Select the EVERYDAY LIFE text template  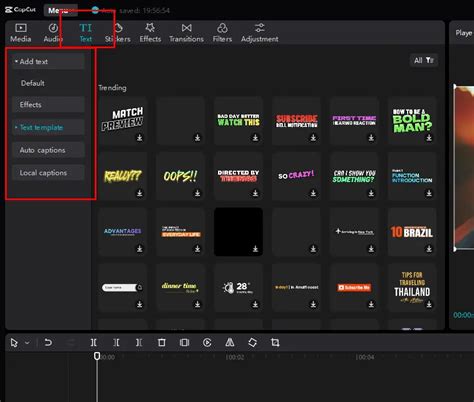click(180, 231)
